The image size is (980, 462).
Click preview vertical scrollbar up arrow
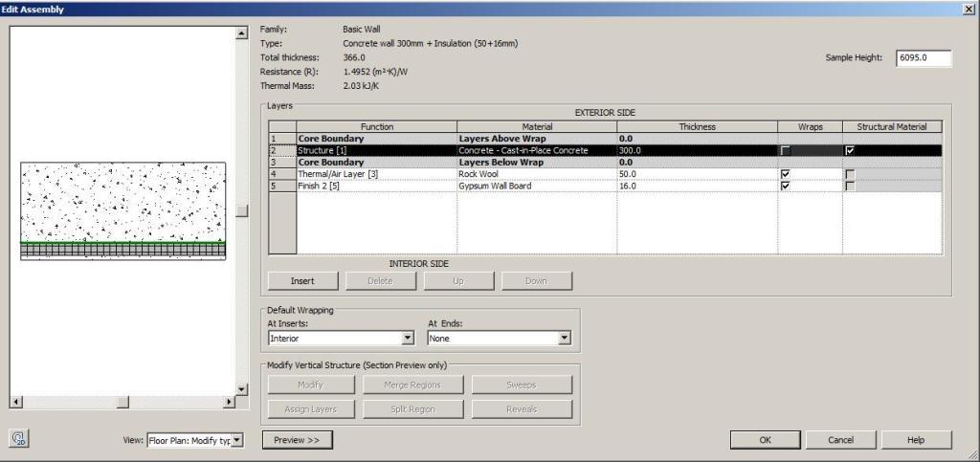point(242,33)
